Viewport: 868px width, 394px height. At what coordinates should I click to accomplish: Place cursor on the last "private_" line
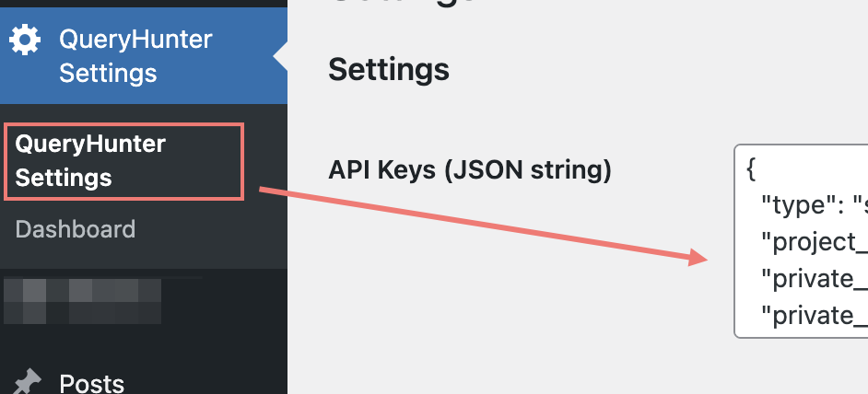[815, 316]
